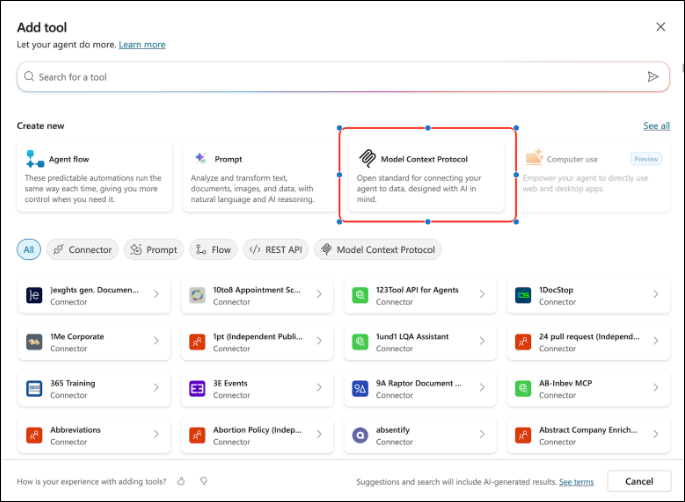Click the AB-Inbev MCP icon
This screenshot has width=685, height=502.
pos(523,388)
